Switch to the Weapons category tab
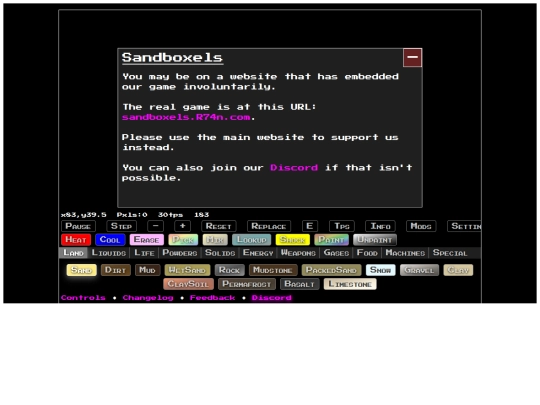Viewport: 540px width, 405px height. click(x=298, y=253)
